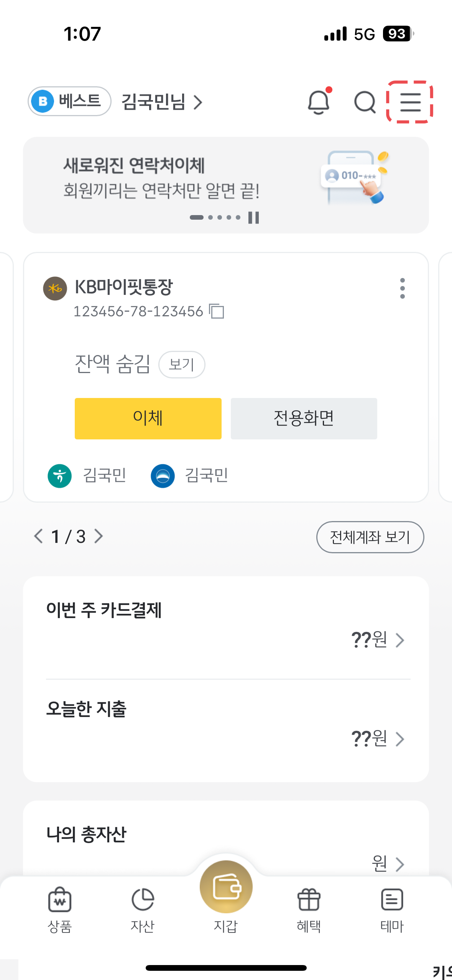Copy the account number 123456-78-123456

(x=217, y=311)
